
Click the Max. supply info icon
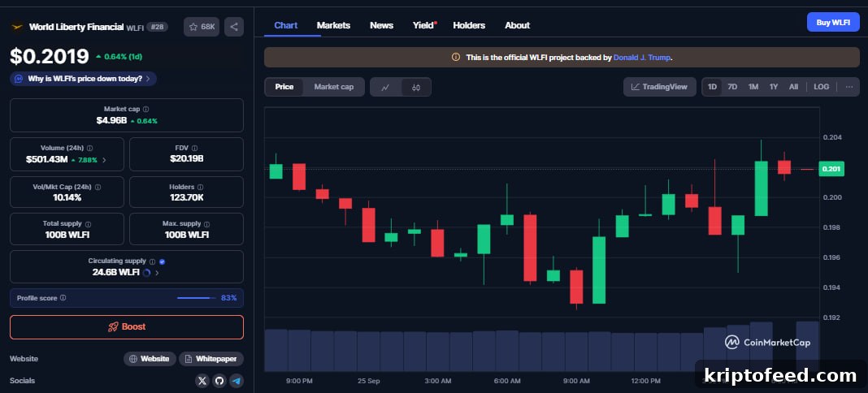coord(207,224)
